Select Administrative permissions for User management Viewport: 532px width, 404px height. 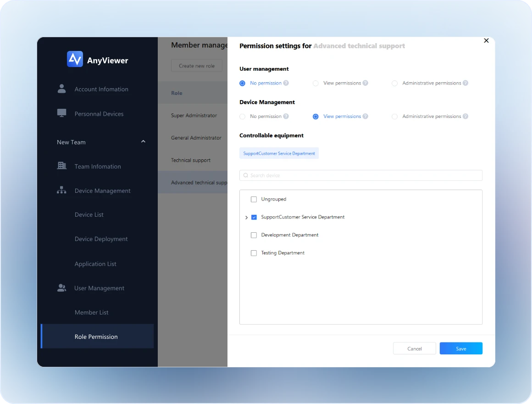coord(394,83)
